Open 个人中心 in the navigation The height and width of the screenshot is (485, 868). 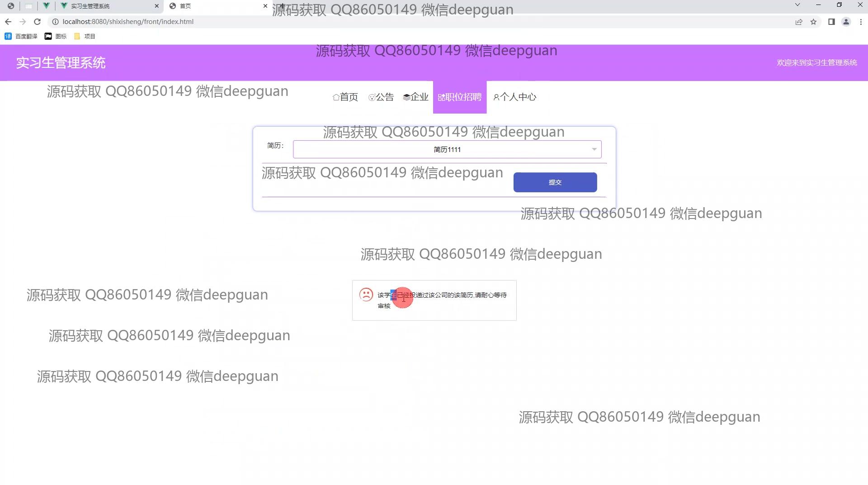[515, 97]
